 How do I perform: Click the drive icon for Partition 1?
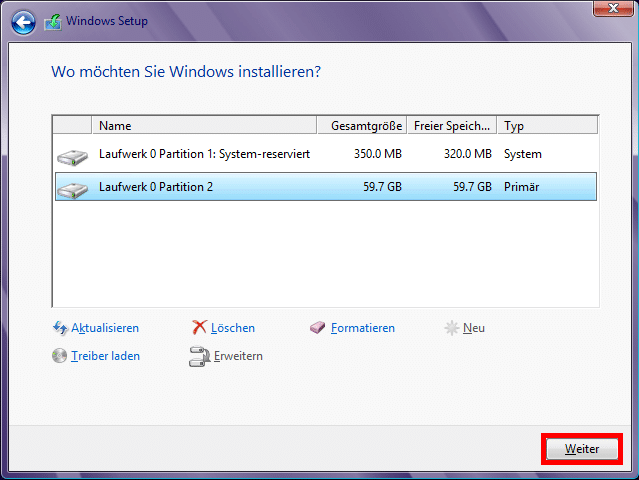pyautogui.click(x=73, y=157)
